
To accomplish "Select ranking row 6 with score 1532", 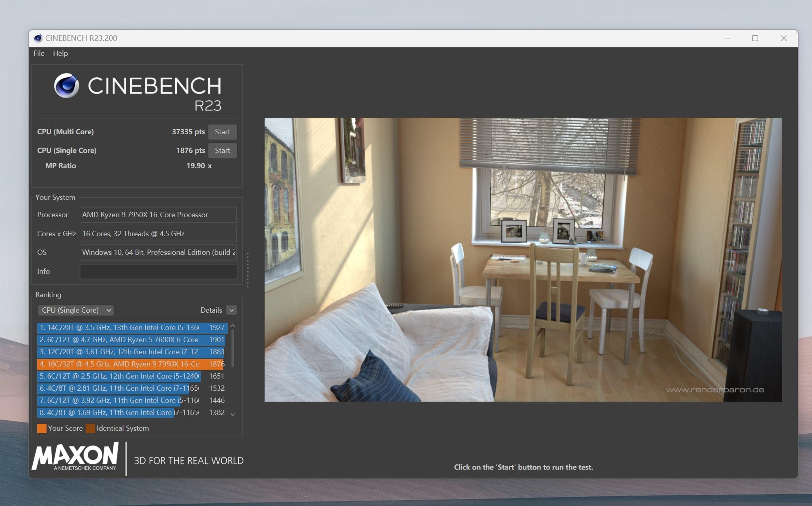I will coord(132,388).
